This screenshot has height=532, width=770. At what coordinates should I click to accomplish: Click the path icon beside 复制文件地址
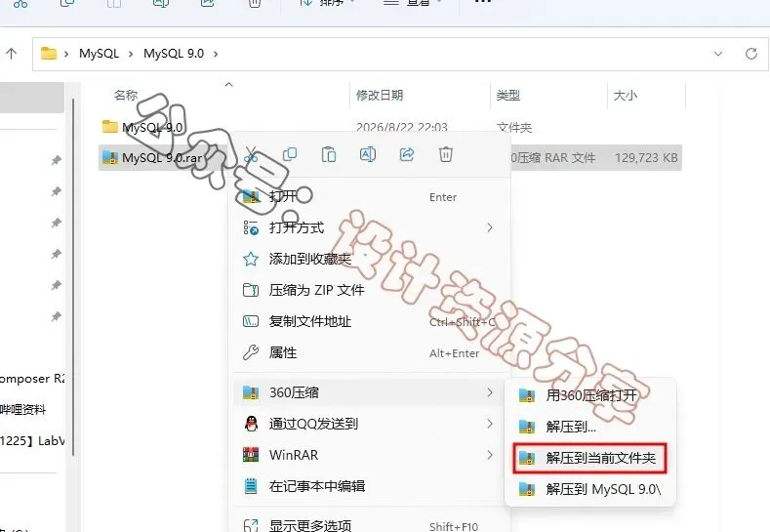click(251, 322)
